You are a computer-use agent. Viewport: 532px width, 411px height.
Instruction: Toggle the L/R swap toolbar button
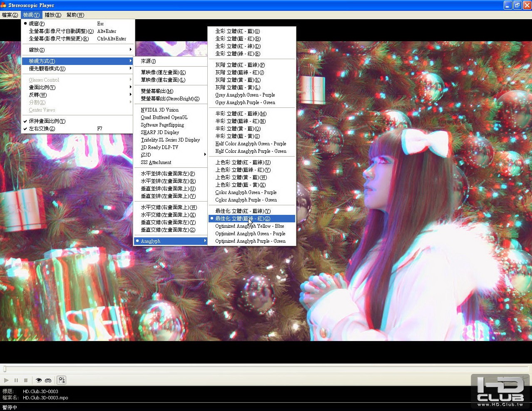point(61,380)
